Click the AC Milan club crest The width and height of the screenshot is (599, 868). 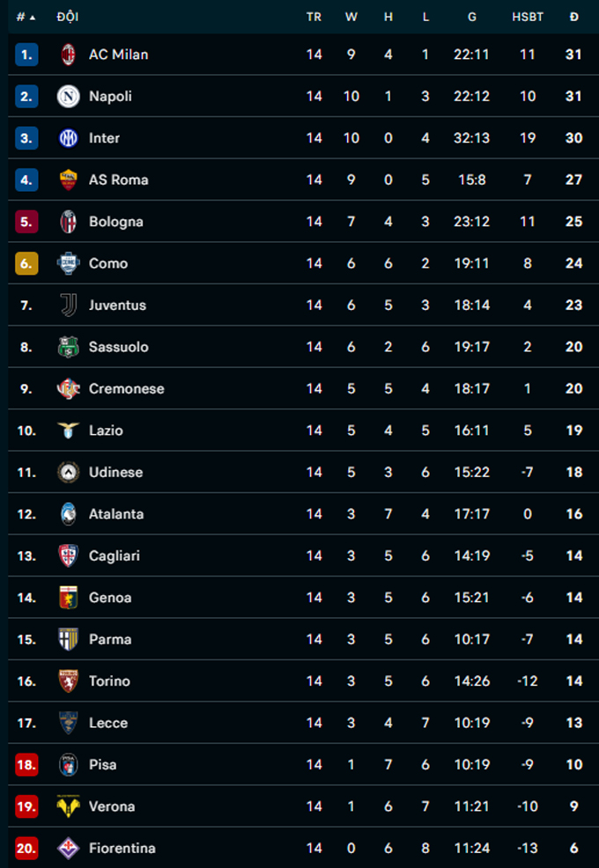[68, 55]
